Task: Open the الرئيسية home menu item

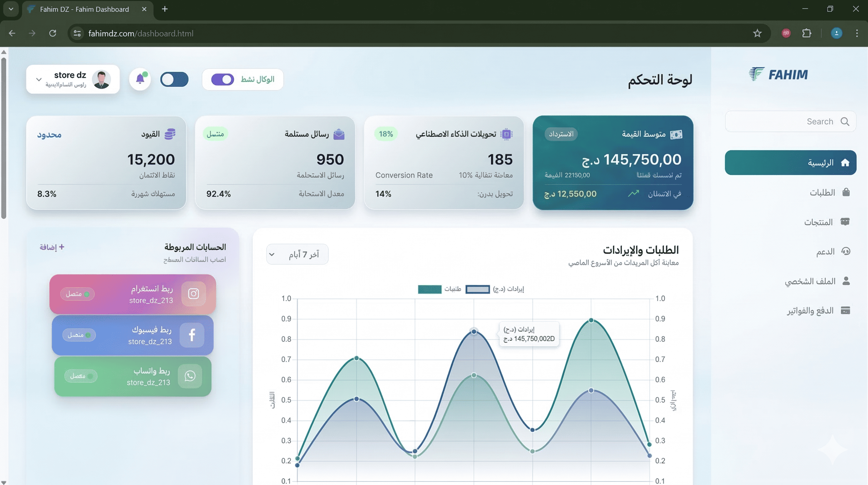Action: (x=790, y=162)
